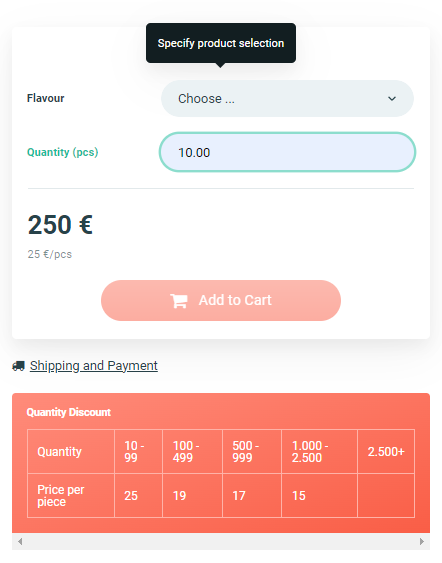Click the Quantity (pcs) label

tap(62, 152)
